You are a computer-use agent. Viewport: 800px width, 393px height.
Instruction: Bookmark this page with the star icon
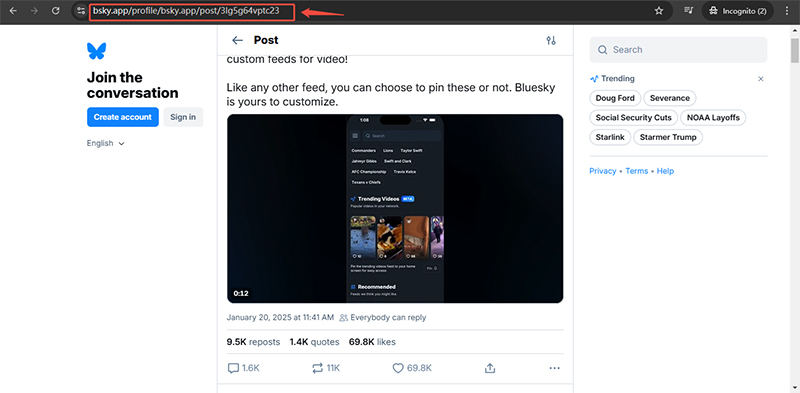[659, 11]
